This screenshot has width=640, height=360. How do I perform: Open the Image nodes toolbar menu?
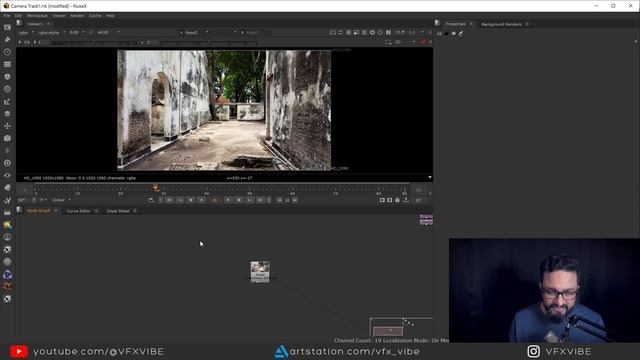click(7, 27)
